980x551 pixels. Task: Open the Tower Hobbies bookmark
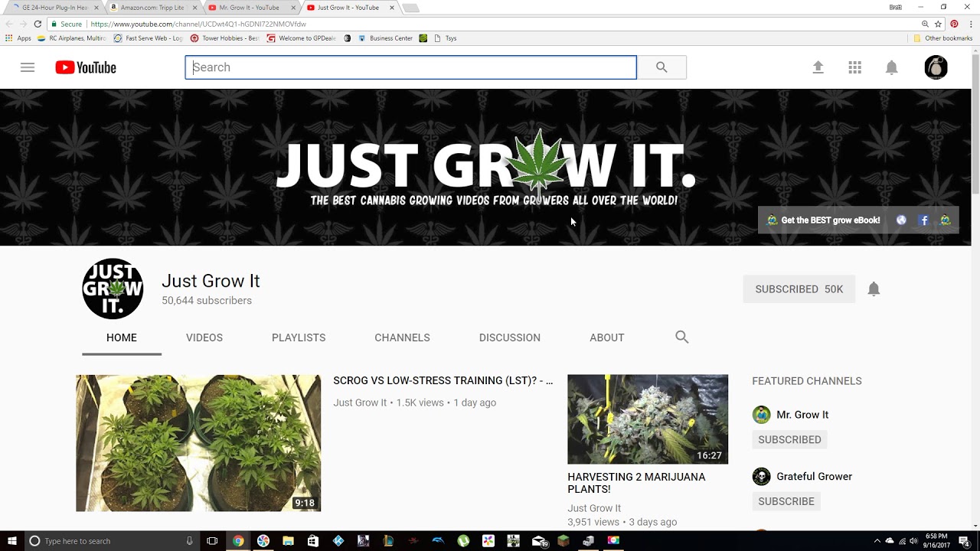224,38
